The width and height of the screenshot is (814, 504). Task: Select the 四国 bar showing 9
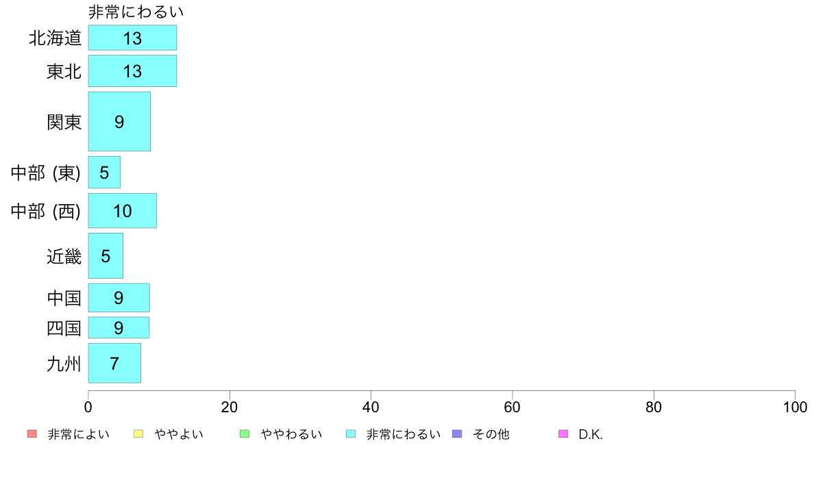click(119, 327)
